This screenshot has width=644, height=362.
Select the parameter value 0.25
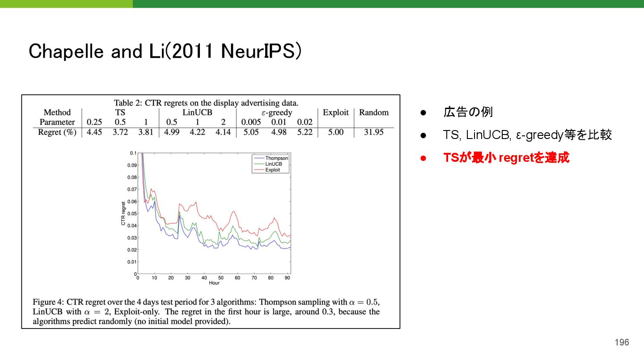point(94,122)
